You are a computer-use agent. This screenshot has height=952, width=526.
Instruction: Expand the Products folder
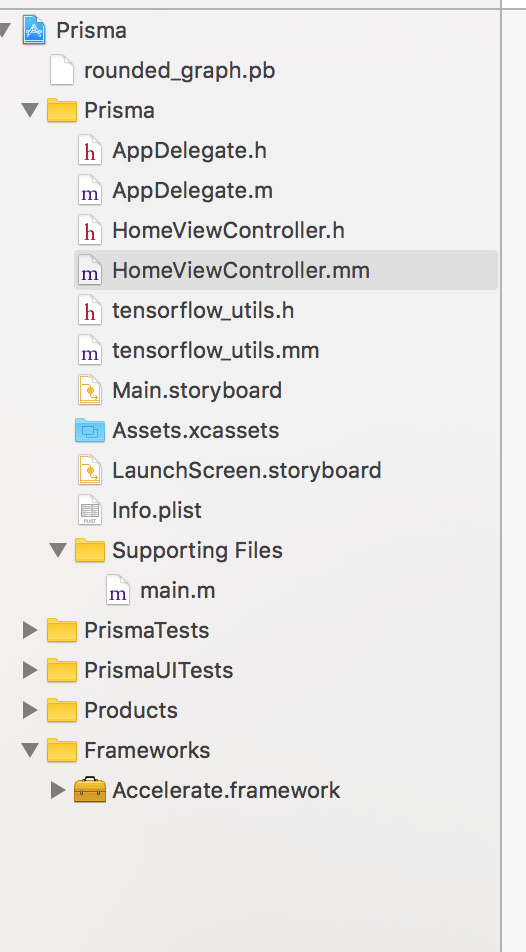[x=30, y=710]
